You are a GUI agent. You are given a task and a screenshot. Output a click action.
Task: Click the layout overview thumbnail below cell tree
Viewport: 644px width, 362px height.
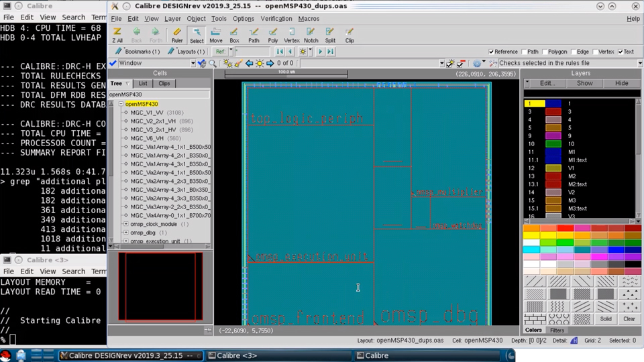tap(160, 286)
